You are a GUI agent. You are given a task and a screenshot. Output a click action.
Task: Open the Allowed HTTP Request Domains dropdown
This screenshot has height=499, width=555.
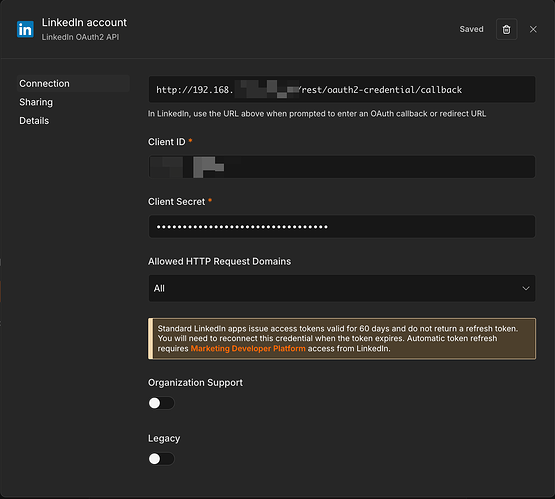[342, 288]
